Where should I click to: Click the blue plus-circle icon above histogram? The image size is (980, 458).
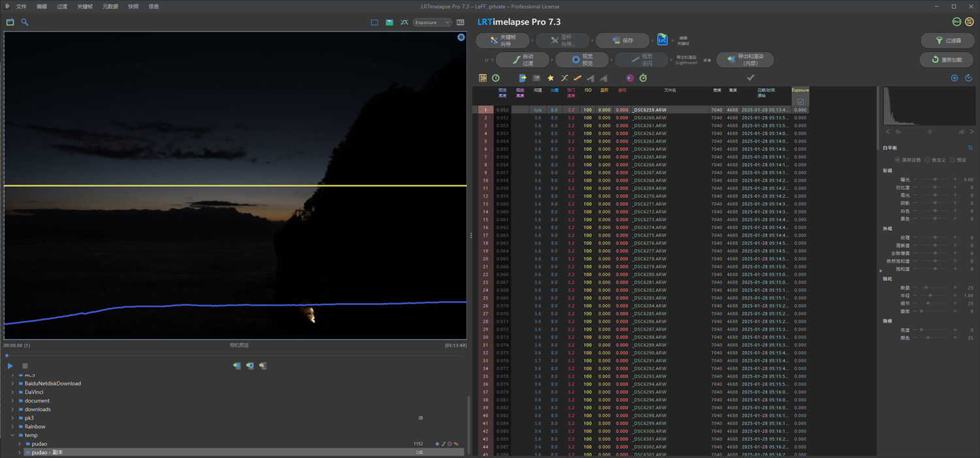[954, 78]
